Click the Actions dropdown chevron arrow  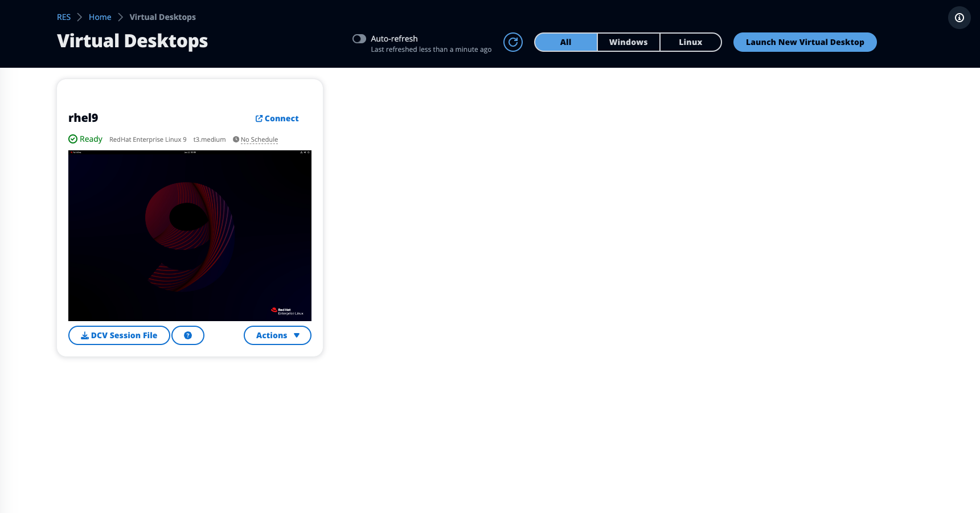coord(297,335)
